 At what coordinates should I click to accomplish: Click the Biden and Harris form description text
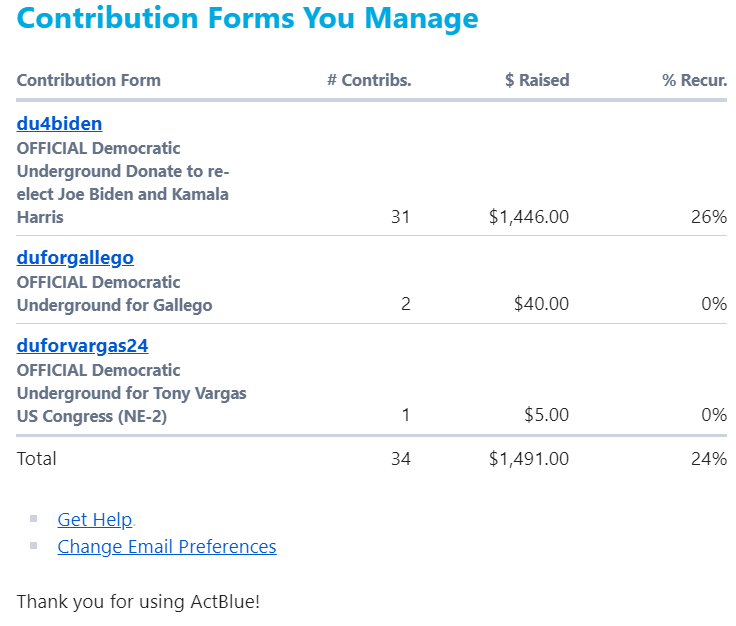pyautogui.click(x=123, y=183)
